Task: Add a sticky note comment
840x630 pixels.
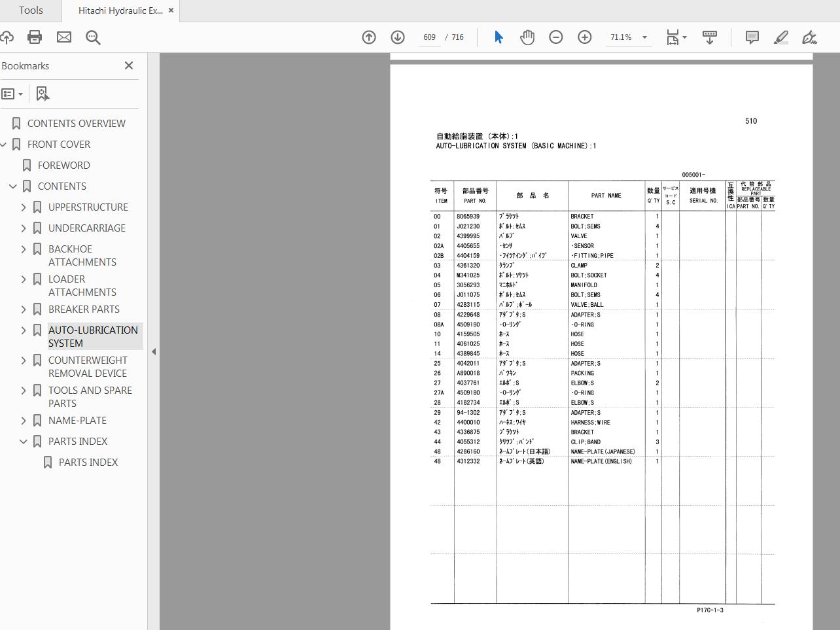Action: pyautogui.click(x=752, y=37)
